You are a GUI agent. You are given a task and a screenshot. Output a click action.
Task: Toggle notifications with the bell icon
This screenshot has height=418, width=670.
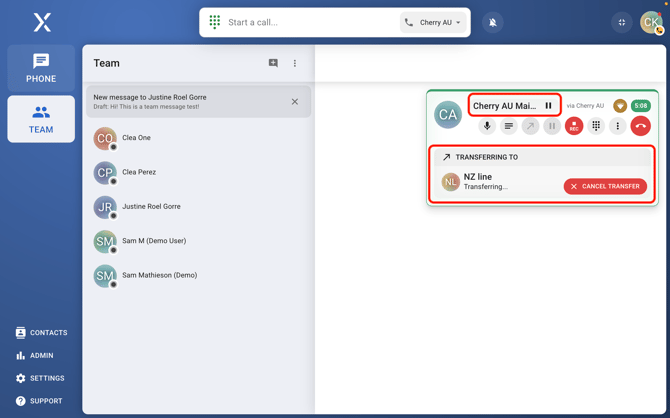[x=493, y=22]
